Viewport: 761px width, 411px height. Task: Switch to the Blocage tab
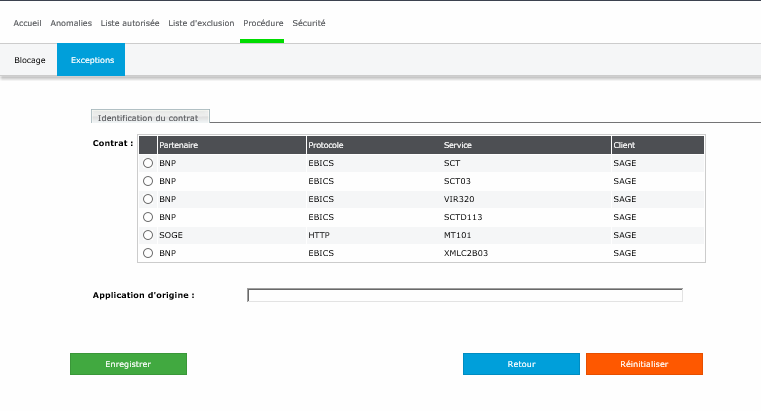point(30,60)
